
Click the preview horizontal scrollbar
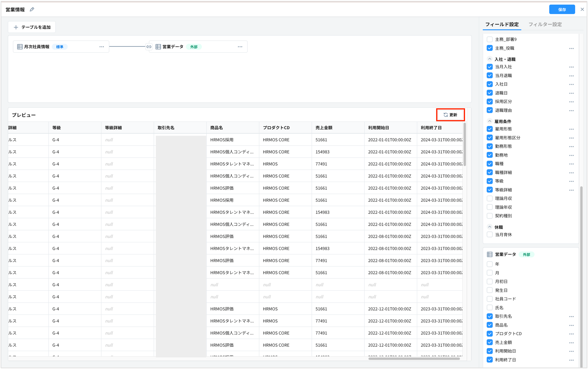[414, 358]
